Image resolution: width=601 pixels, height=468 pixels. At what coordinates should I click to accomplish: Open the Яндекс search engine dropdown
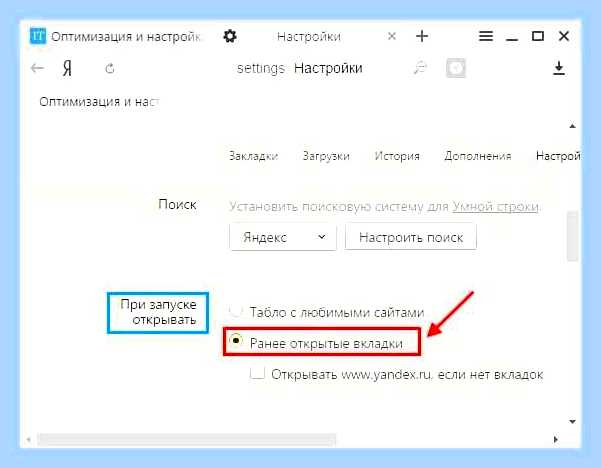[283, 237]
